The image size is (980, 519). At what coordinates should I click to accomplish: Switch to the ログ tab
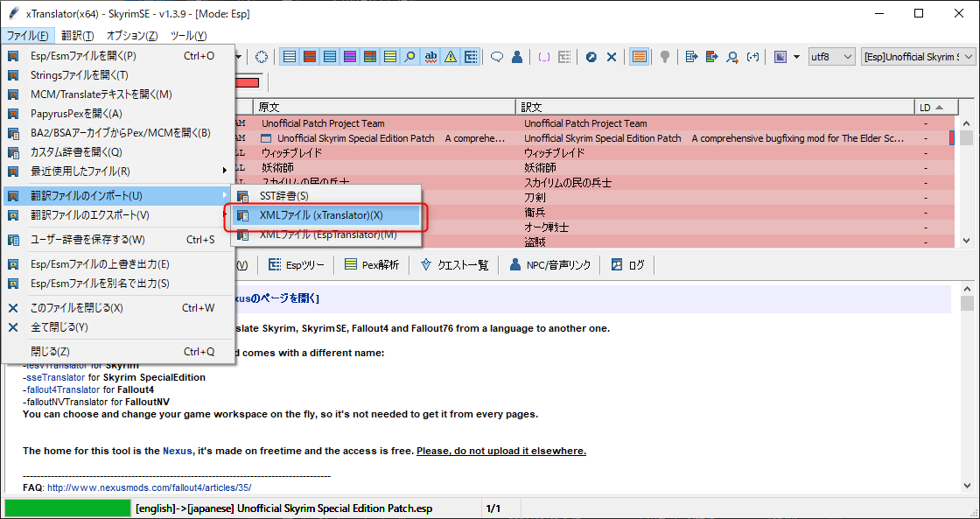(x=629, y=265)
